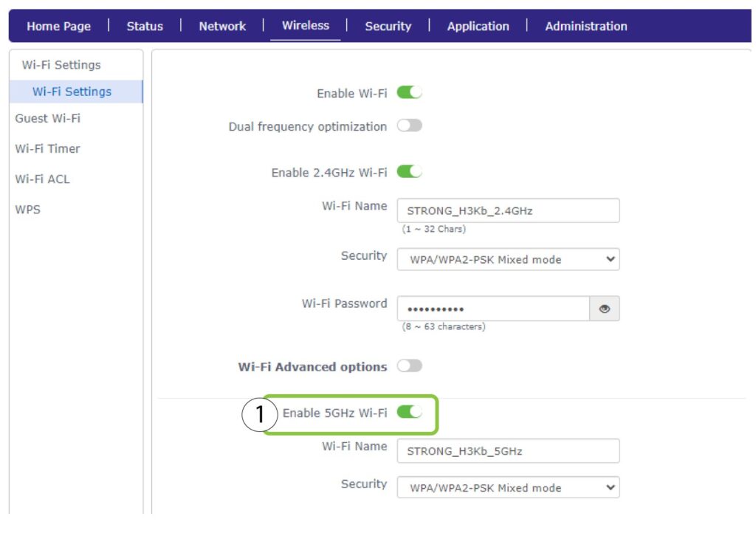The width and height of the screenshot is (756, 550).
Task: Click the 'Wi-Fi Advanced options' label
Action: coord(312,367)
